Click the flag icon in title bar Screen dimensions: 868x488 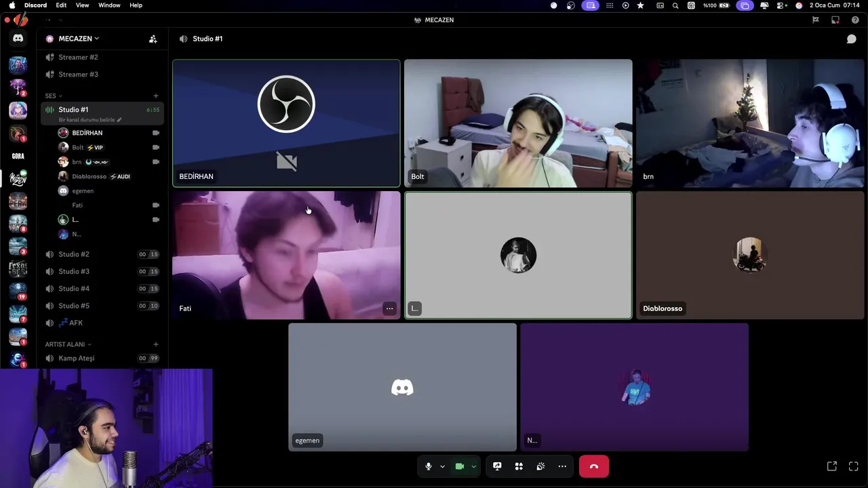point(816,20)
